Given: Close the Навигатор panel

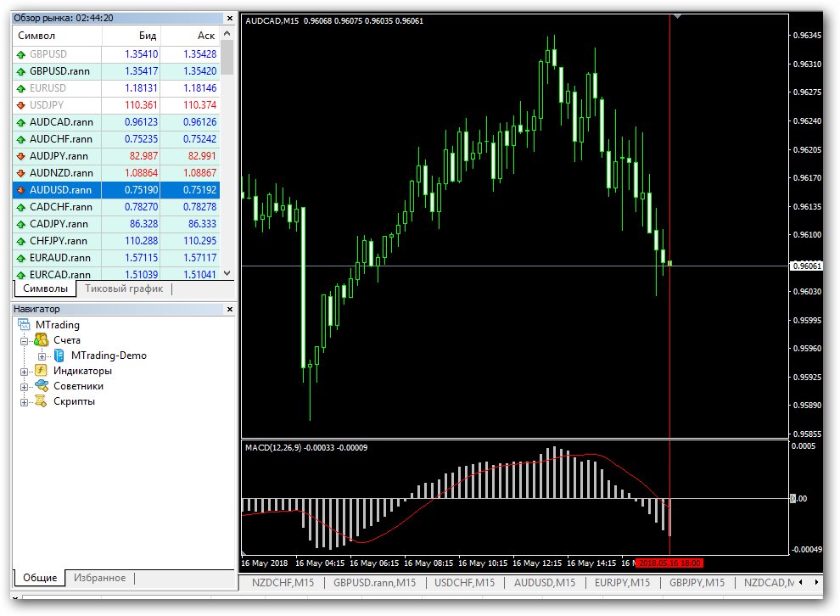Looking at the screenshot, I should [x=230, y=309].
